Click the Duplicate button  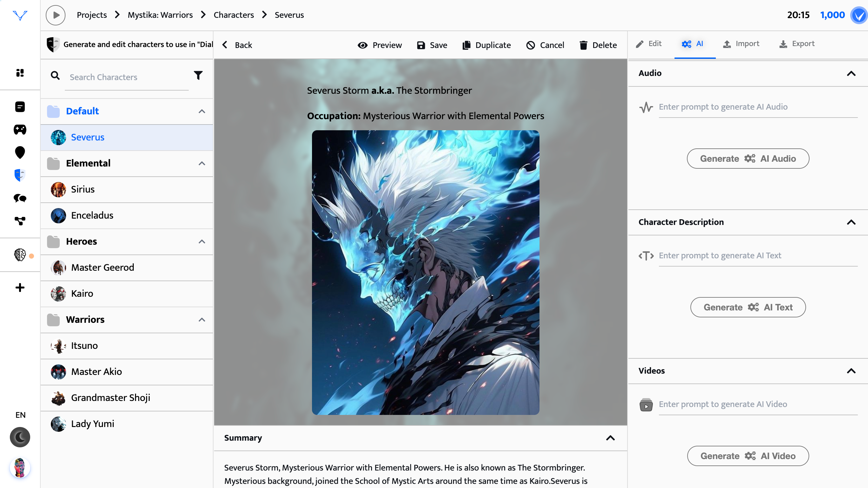(486, 45)
